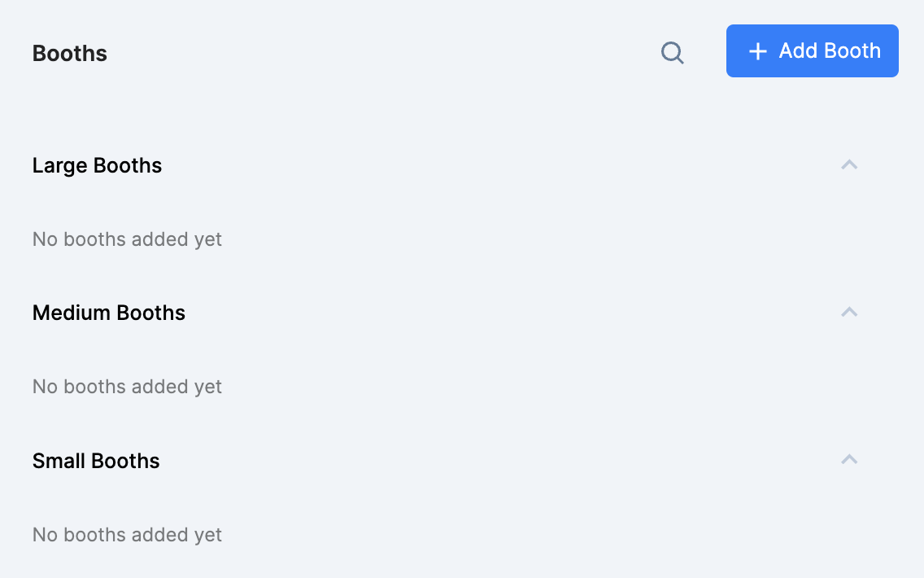Open the booth search

click(x=672, y=53)
